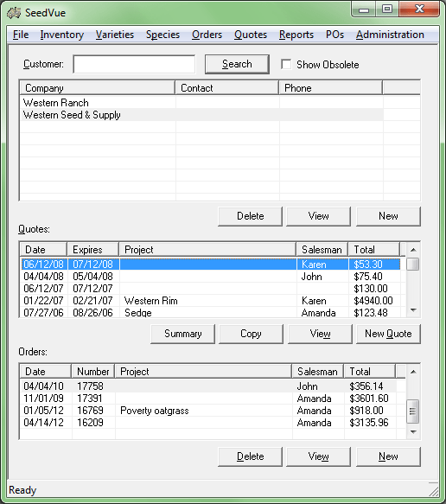Click the quotes Total column header
Image resolution: width=446 pixels, height=504 pixels.
click(374, 250)
